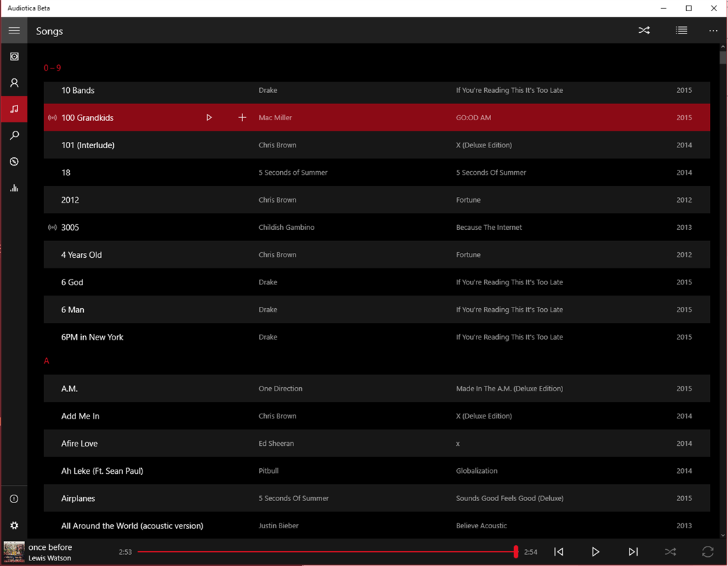Screen dimensions: 728x566
Task: Skip to next track
Action: pyautogui.click(x=633, y=551)
